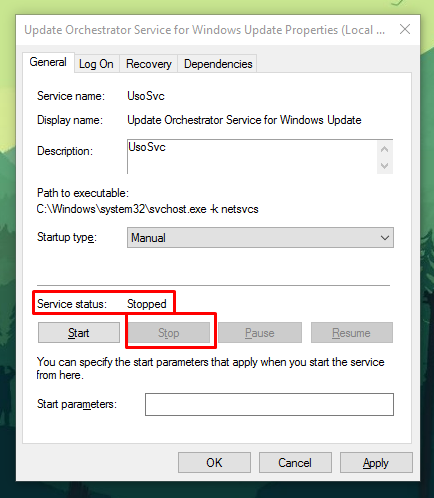The image size is (434, 498).
Task: Dismiss the dialog using Cancel
Action: click(295, 463)
